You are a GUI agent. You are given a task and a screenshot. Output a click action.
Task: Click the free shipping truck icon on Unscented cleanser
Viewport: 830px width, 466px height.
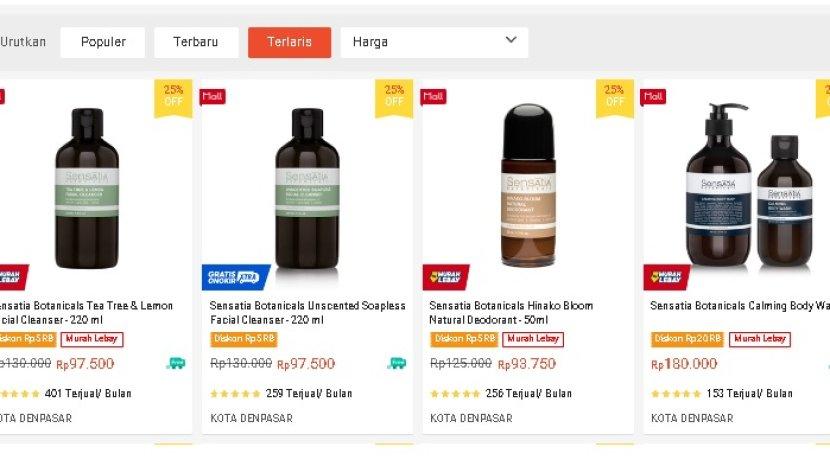point(397,363)
